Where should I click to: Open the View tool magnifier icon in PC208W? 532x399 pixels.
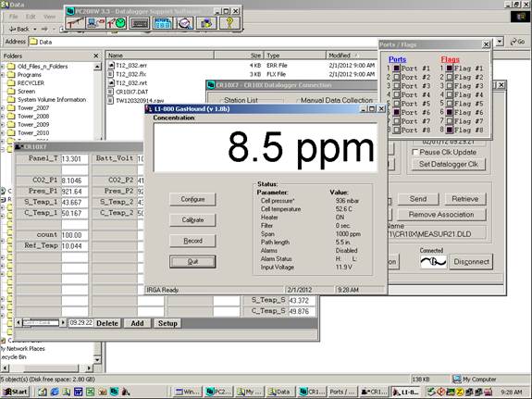coord(184,23)
